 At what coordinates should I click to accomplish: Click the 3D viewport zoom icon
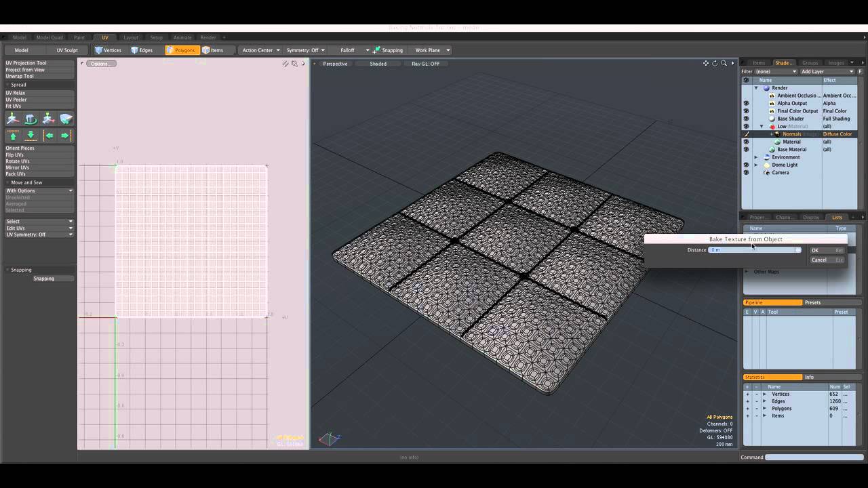pyautogui.click(x=724, y=64)
